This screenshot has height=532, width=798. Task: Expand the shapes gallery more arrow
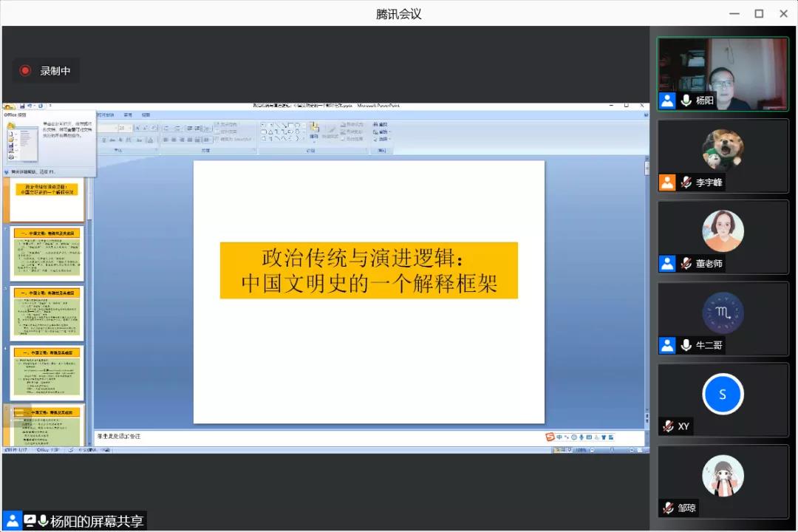pyautogui.click(x=304, y=138)
